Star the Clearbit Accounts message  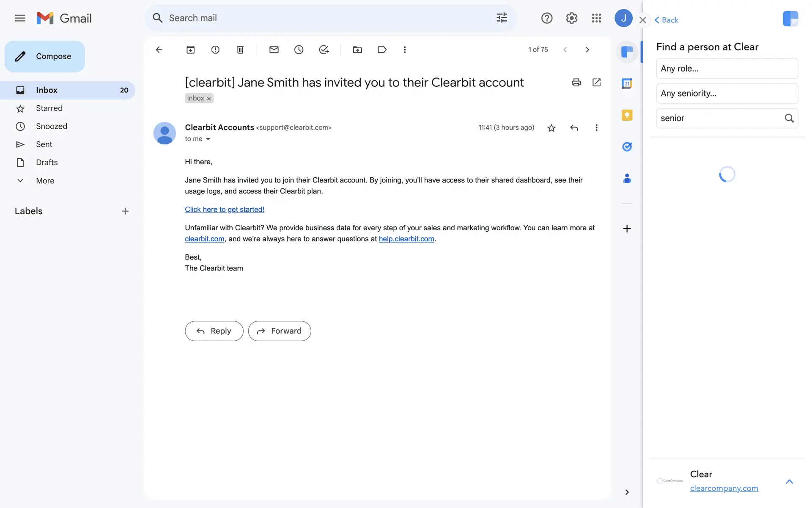(551, 128)
